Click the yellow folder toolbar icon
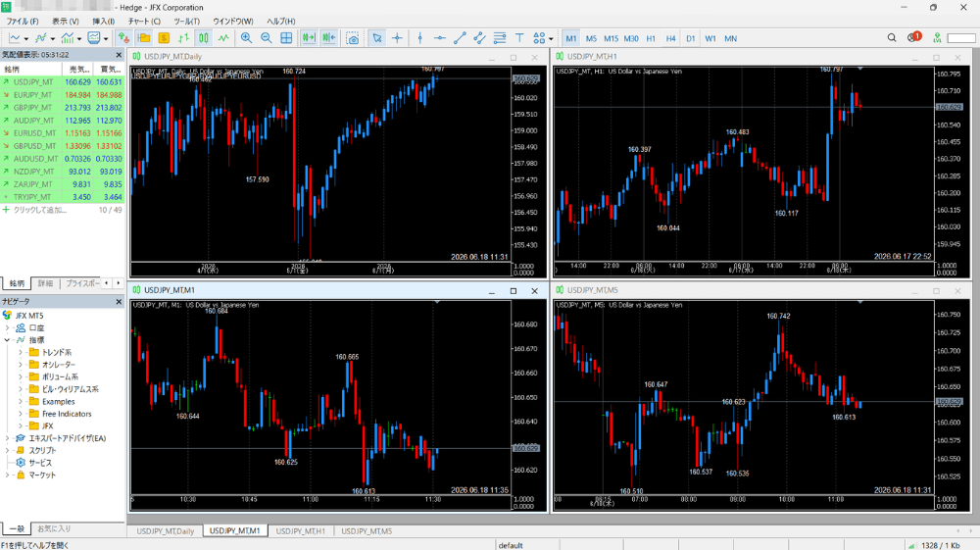 (144, 38)
